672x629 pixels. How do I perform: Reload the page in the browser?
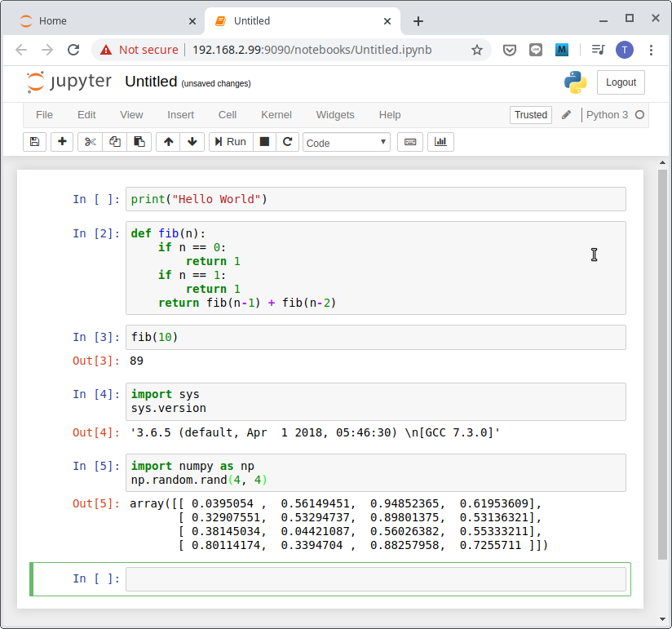(x=73, y=50)
